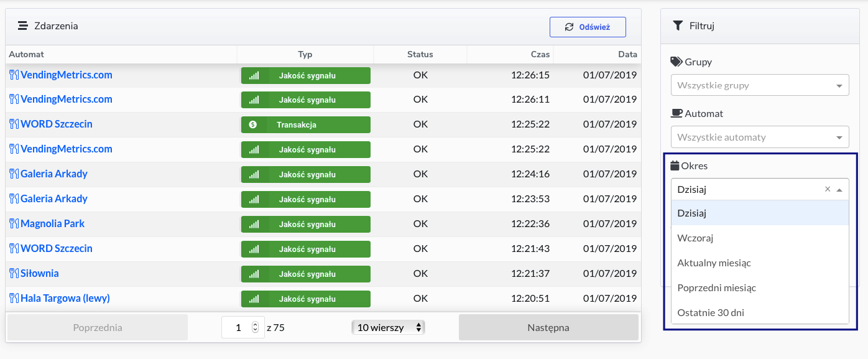Screen dimensions: 868x359
Task: Open the Wszystkie grupy dropdown
Action: pyautogui.click(x=760, y=85)
